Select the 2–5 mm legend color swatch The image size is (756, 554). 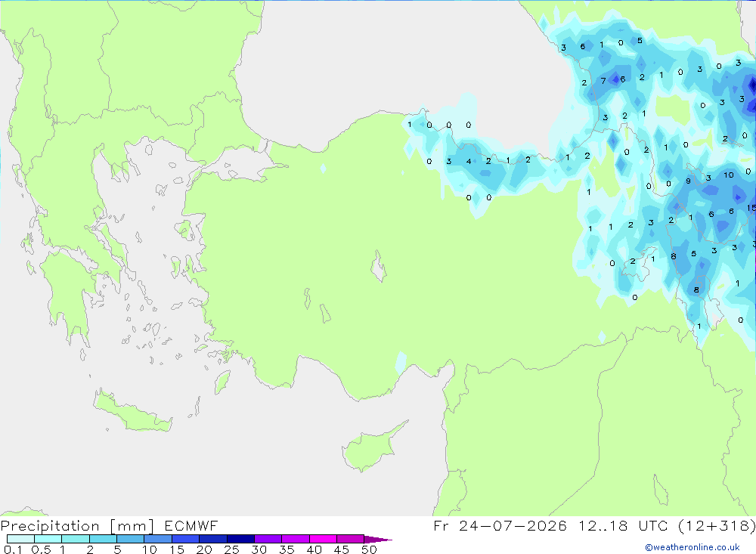click(x=103, y=539)
